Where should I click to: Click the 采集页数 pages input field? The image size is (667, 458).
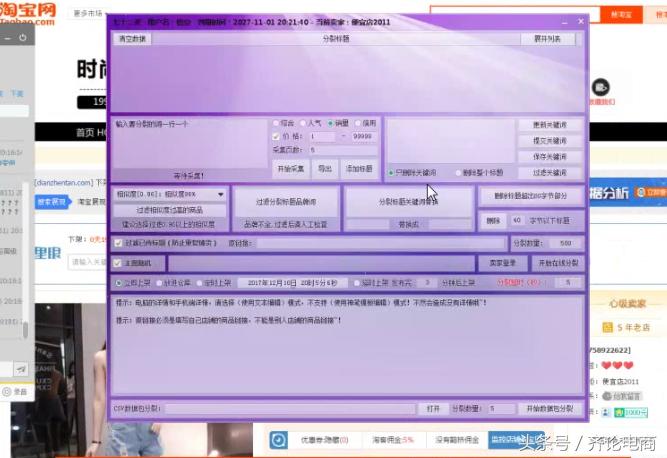(342, 150)
